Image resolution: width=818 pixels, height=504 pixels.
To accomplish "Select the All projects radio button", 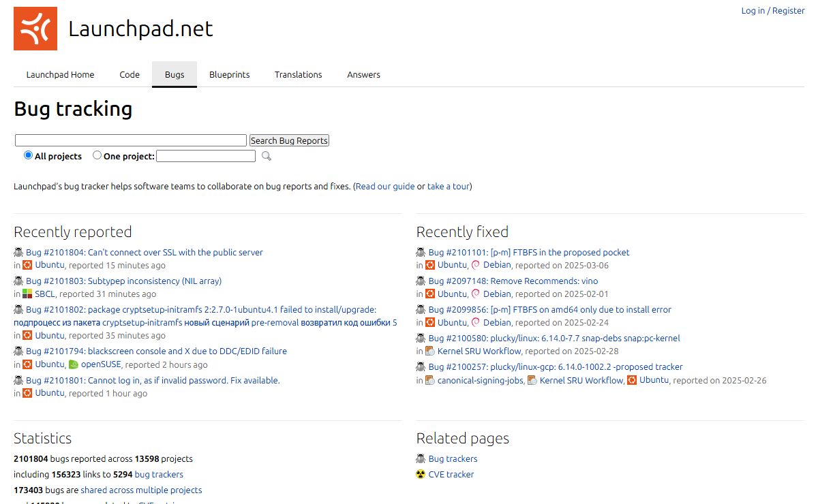I will (x=28, y=155).
